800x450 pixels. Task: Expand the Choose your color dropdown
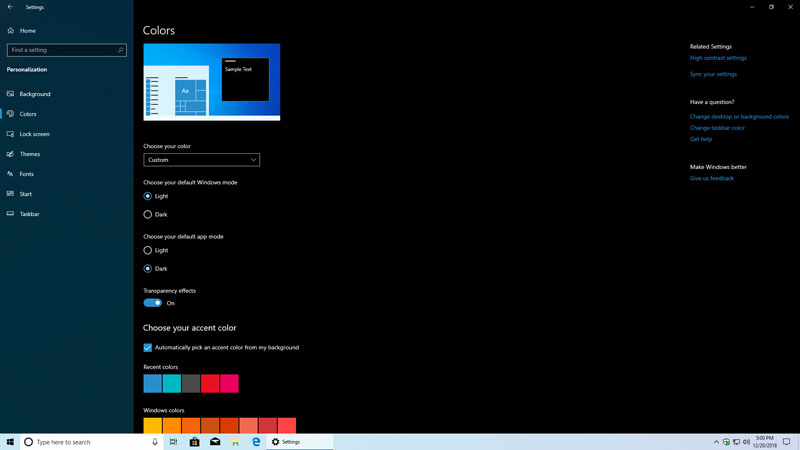point(201,160)
